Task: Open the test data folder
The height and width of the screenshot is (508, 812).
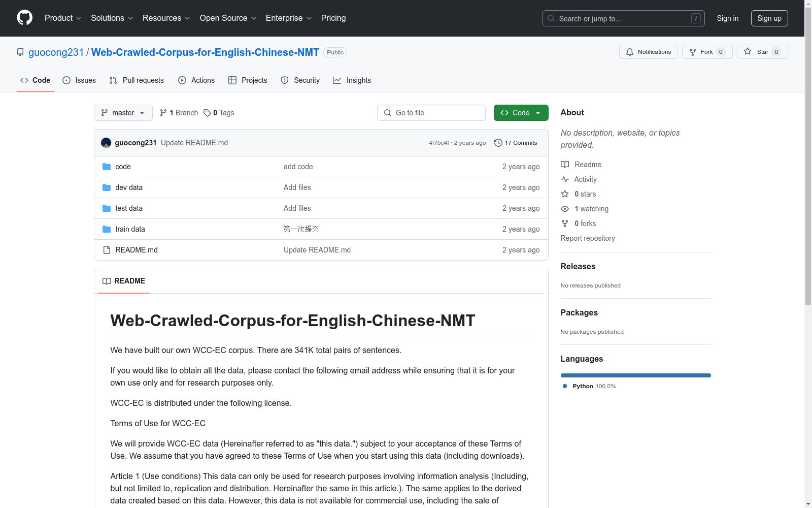Action: click(129, 208)
